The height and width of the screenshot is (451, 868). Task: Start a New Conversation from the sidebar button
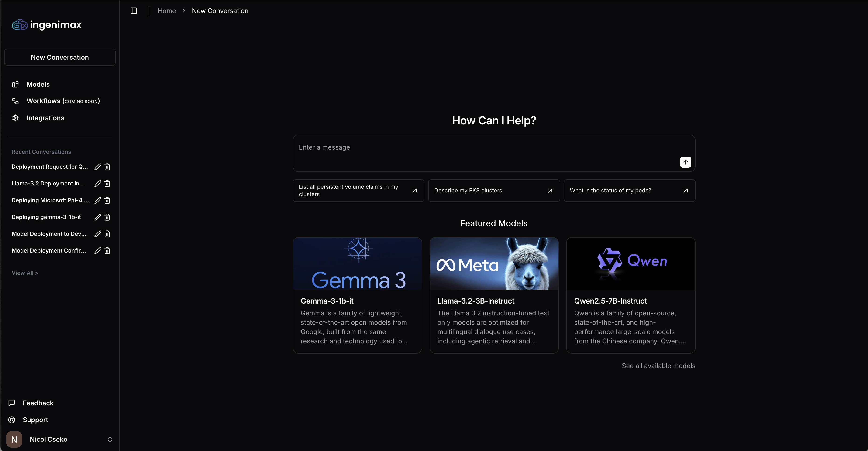60,57
